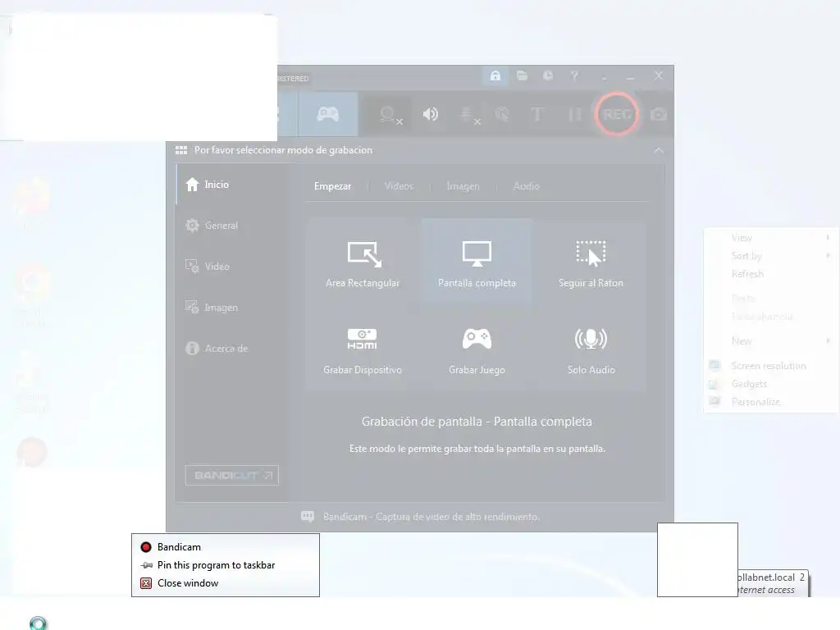Toggle the microphone icon in toolbar

coord(469,115)
